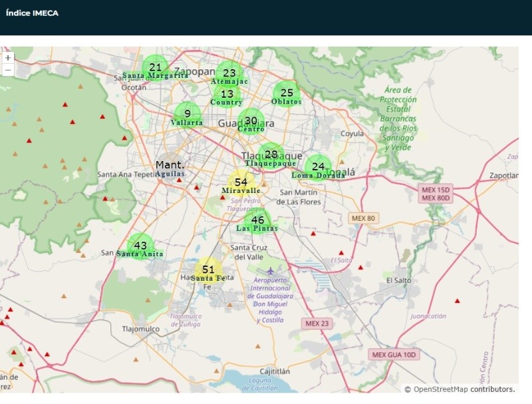Click the Oblatos station marker showing 25
532x404 pixels.
pyautogui.click(x=287, y=94)
